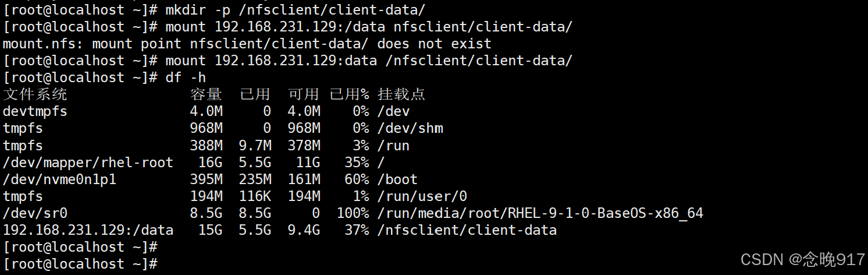Click the /run/user/0 mount point
The width and height of the screenshot is (868, 275).
[x=422, y=196]
